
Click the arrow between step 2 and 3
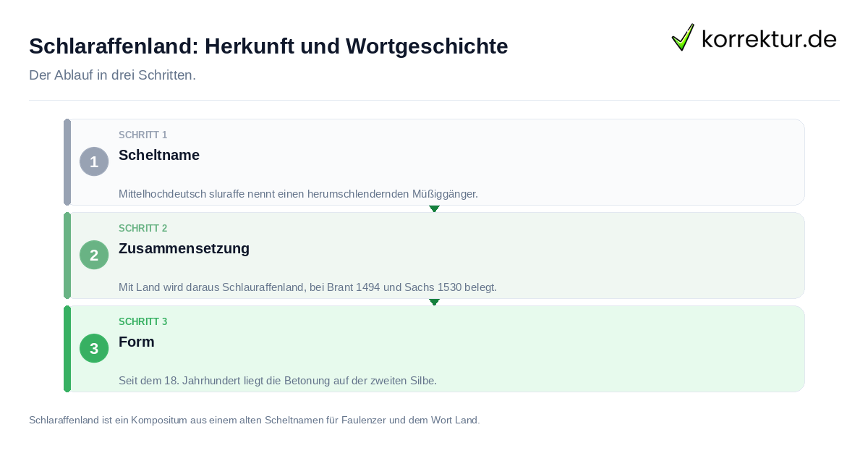point(434,302)
